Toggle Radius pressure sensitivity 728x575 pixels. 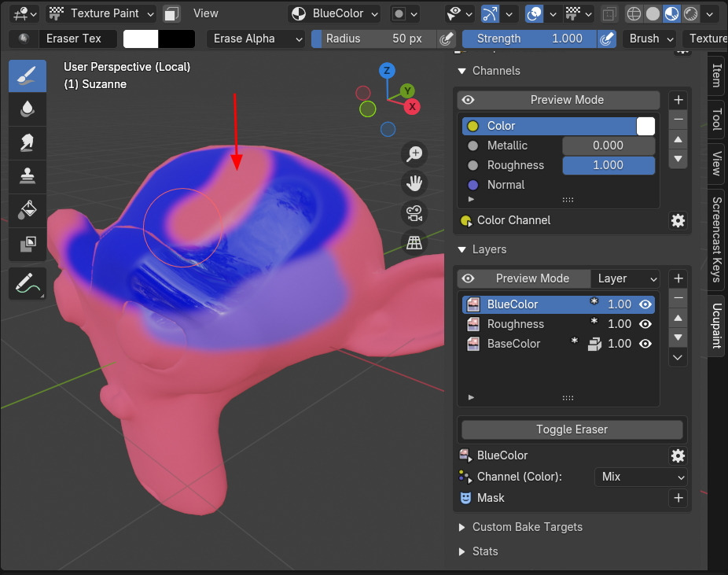tap(446, 39)
